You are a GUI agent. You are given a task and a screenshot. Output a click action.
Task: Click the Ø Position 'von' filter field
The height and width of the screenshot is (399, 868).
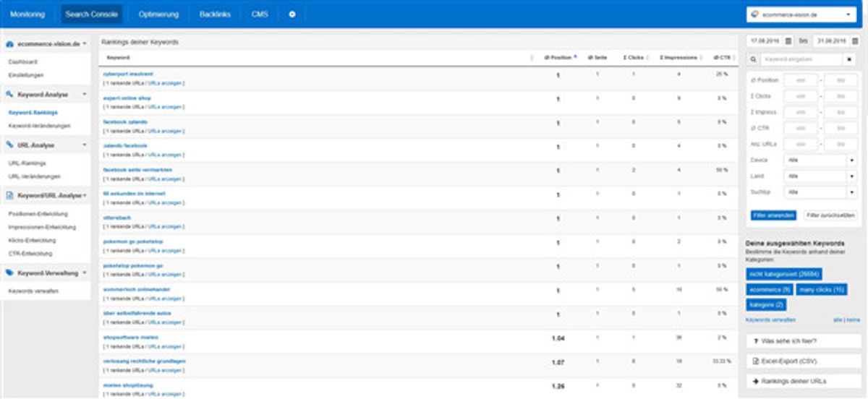(x=801, y=80)
